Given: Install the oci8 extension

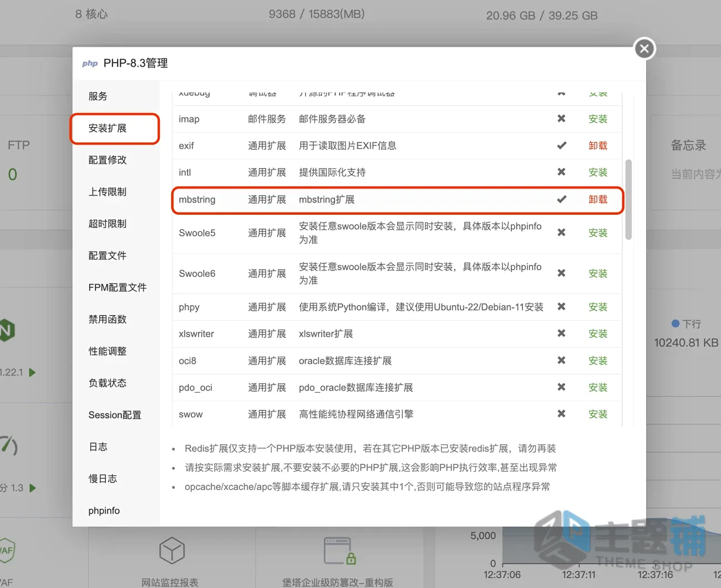Looking at the screenshot, I should coord(598,361).
